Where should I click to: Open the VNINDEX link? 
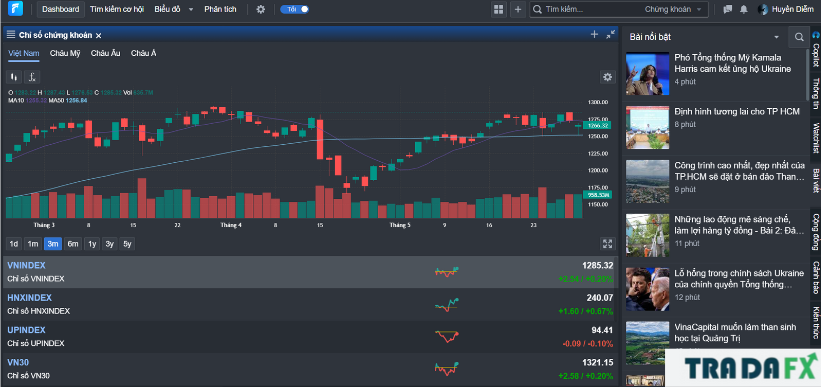coord(26,266)
